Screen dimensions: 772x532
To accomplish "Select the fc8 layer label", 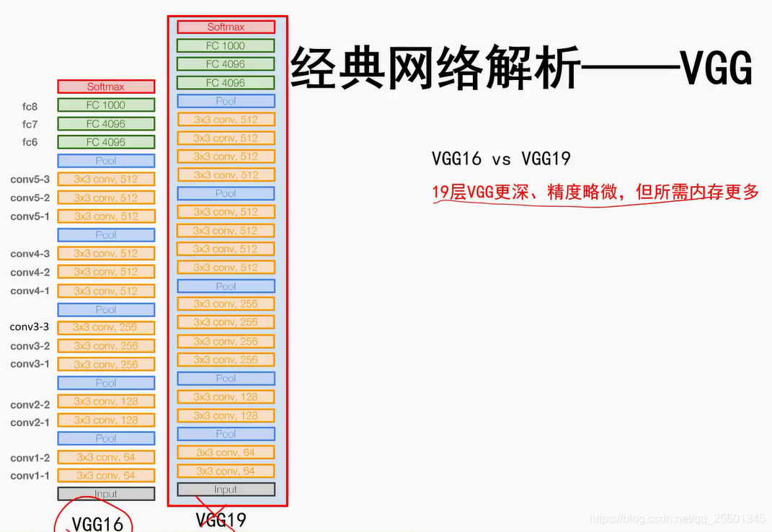I will [x=30, y=107].
